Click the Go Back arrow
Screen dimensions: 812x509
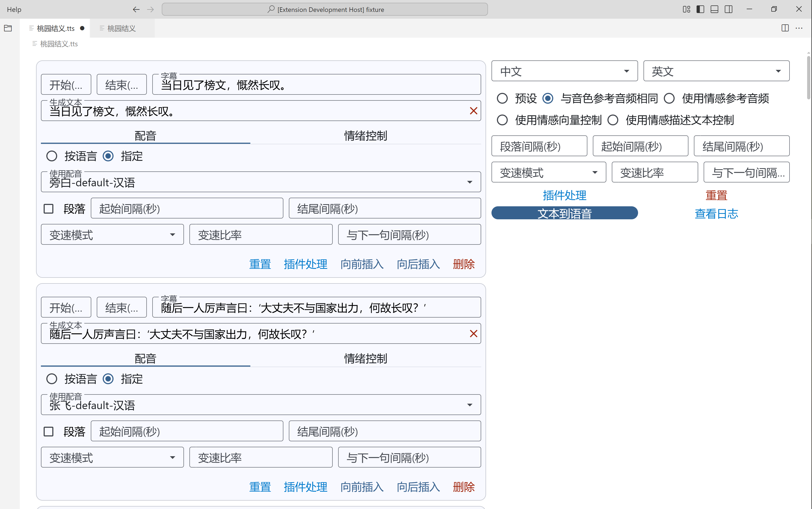click(136, 9)
